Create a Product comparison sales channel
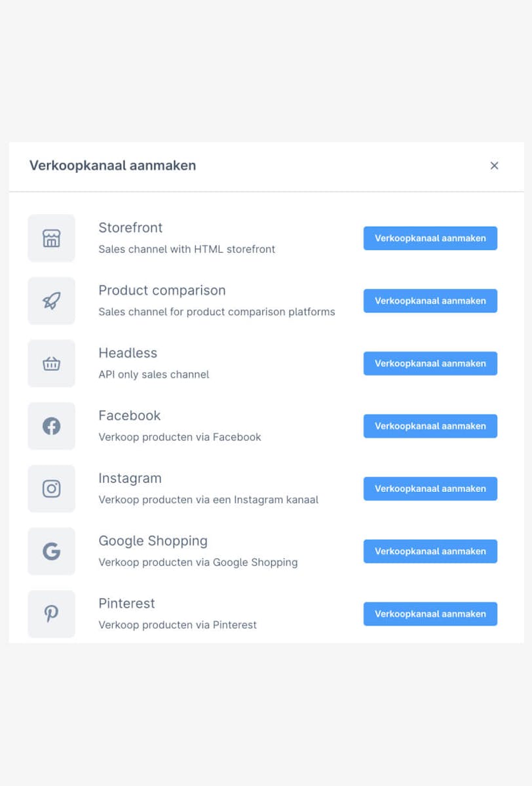Image resolution: width=532 pixels, height=786 pixels. click(x=430, y=301)
